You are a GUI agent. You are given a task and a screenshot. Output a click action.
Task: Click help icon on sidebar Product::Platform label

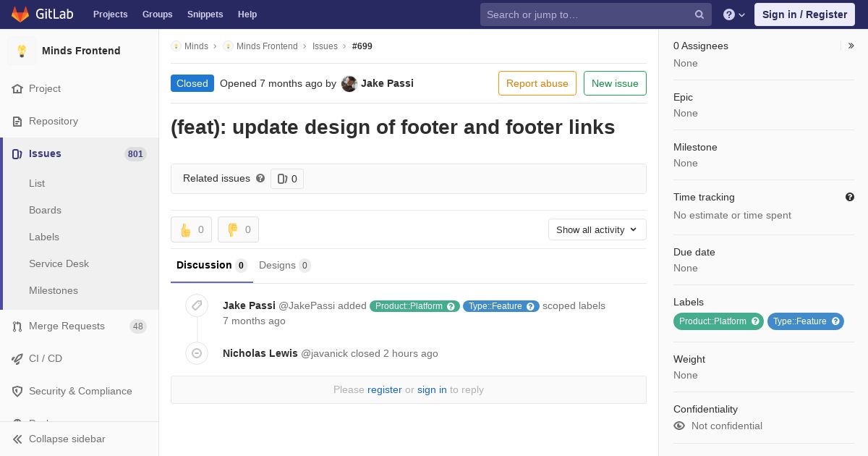pyautogui.click(x=755, y=321)
